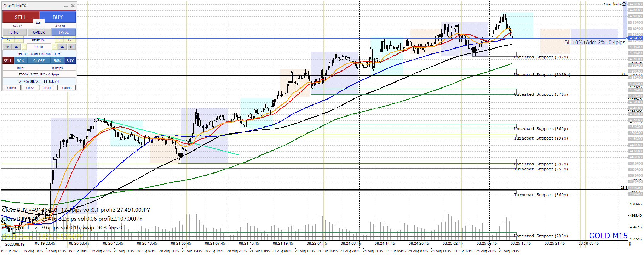Increase risk with plus next to Risk:2%
Image resolution: width=644 pixels, height=255 pixels.
(59, 40)
